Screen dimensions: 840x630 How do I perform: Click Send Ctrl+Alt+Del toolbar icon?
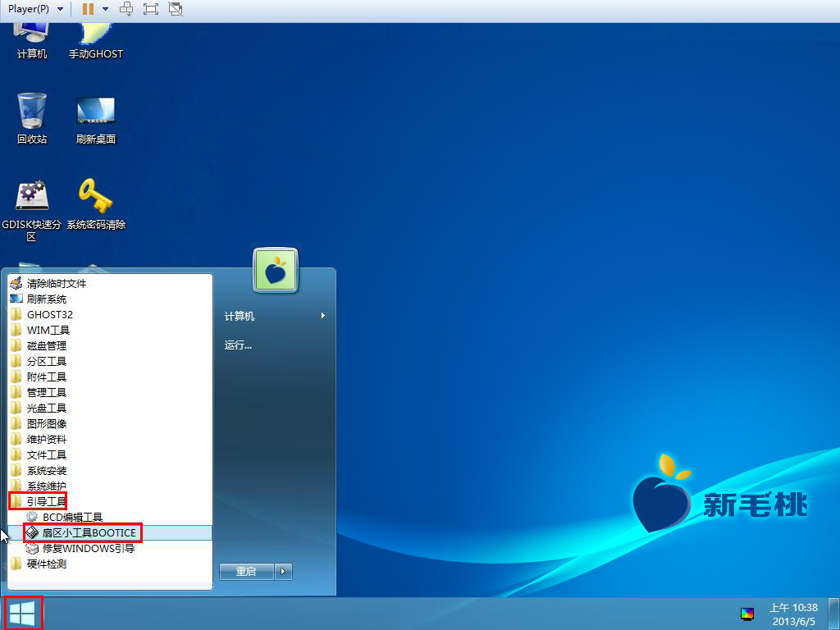pos(126,9)
